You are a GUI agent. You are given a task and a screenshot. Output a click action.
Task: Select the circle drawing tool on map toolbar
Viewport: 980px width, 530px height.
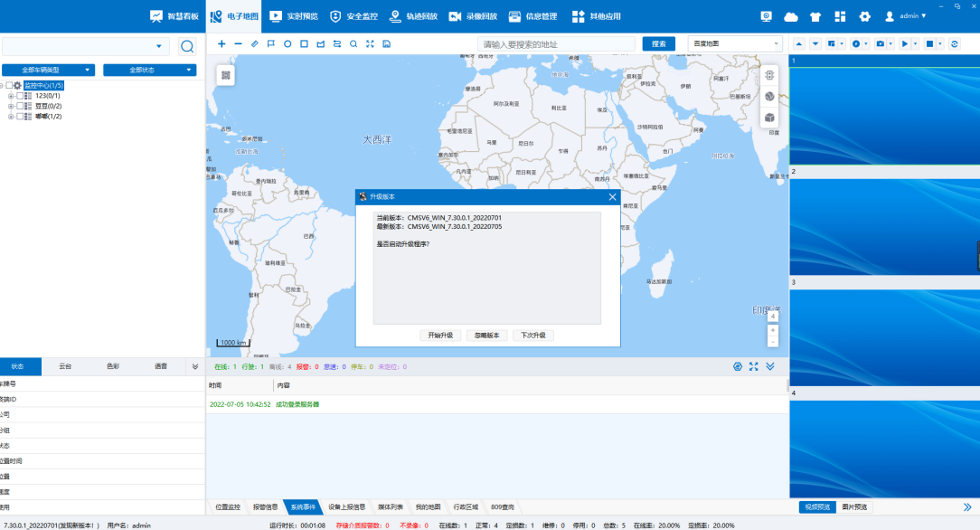click(x=287, y=43)
